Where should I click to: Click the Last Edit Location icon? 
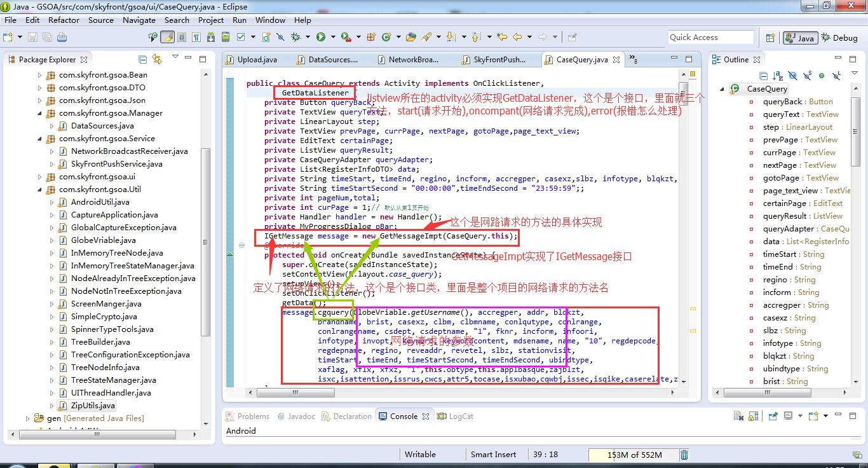click(501, 37)
